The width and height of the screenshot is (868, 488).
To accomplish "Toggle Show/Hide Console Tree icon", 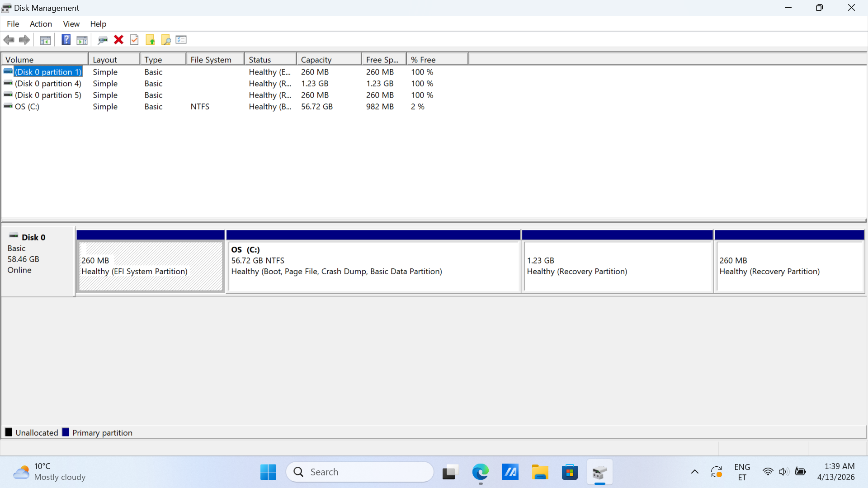I will pyautogui.click(x=45, y=40).
